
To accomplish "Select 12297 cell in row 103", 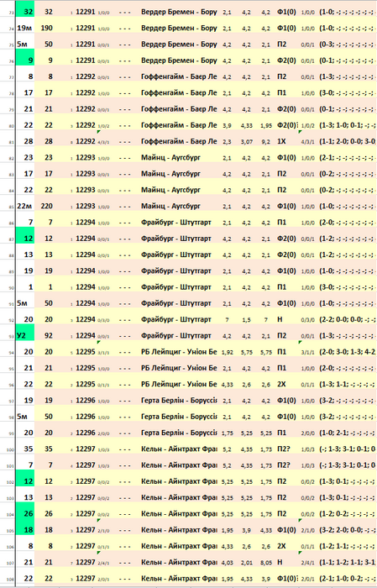I will (86, 497).
